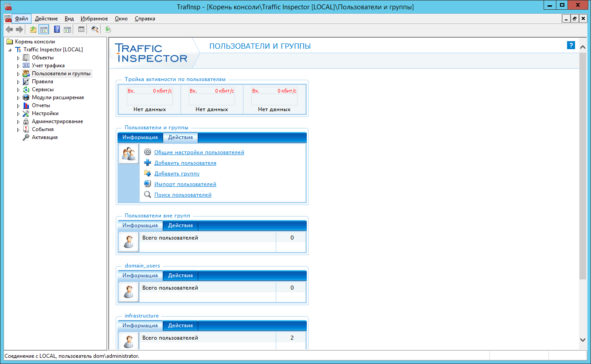Screen dimensions: 591x364
Task: Expand the Учет трафика tree node
Action: pos(18,66)
